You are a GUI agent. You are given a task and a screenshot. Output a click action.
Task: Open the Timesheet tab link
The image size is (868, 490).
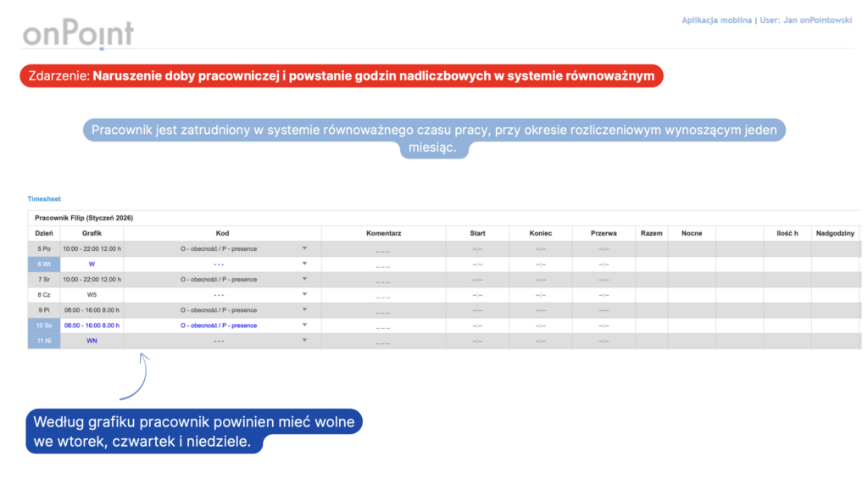coord(44,198)
